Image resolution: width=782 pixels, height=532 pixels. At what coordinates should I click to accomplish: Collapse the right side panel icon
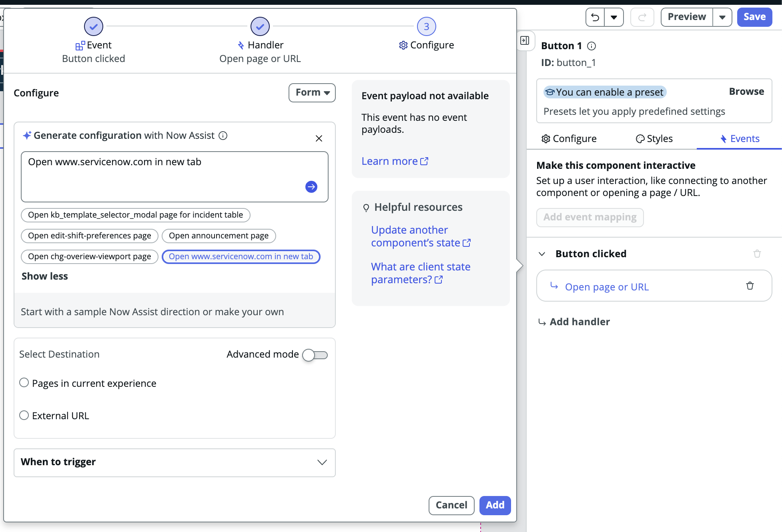(x=525, y=40)
